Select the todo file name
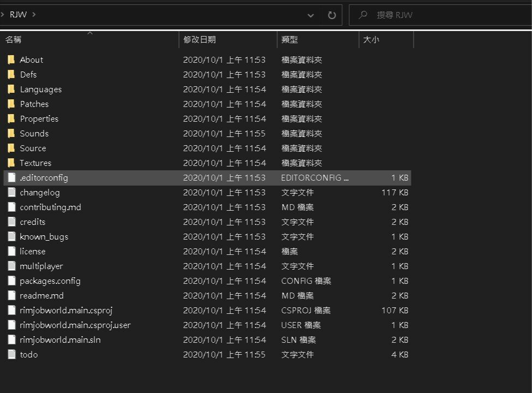This screenshot has height=393, width=532. (x=28, y=355)
